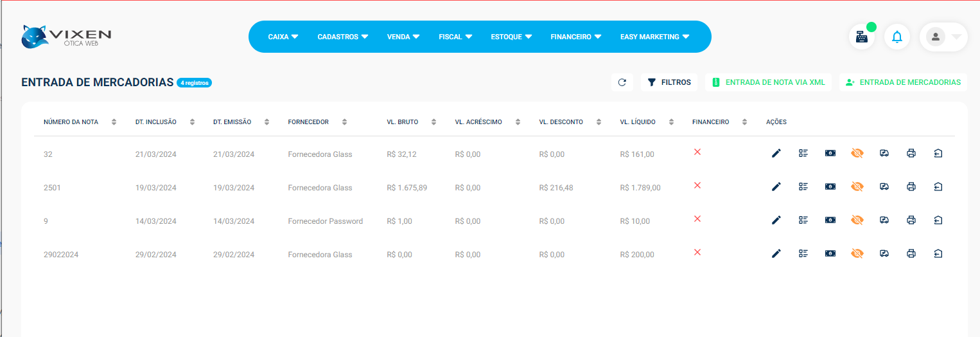The height and width of the screenshot is (337, 980).
Task: Open the notifications bell
Action: point(897,37)
